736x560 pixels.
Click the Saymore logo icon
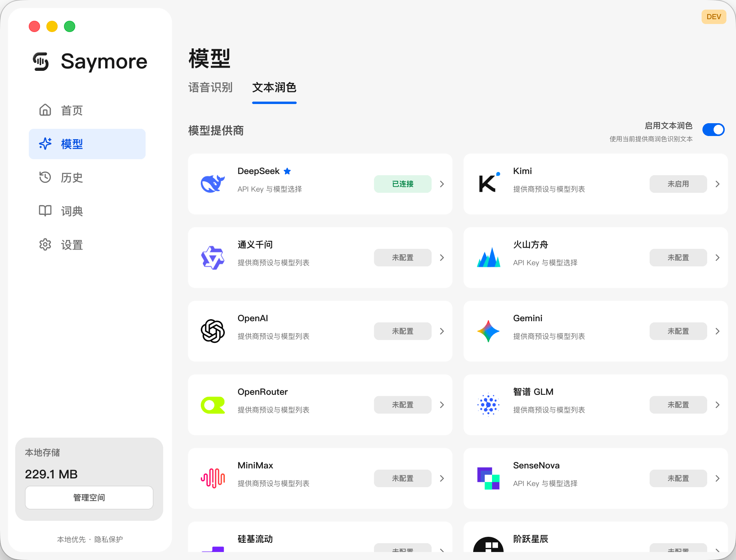click(x=41, y=62)
